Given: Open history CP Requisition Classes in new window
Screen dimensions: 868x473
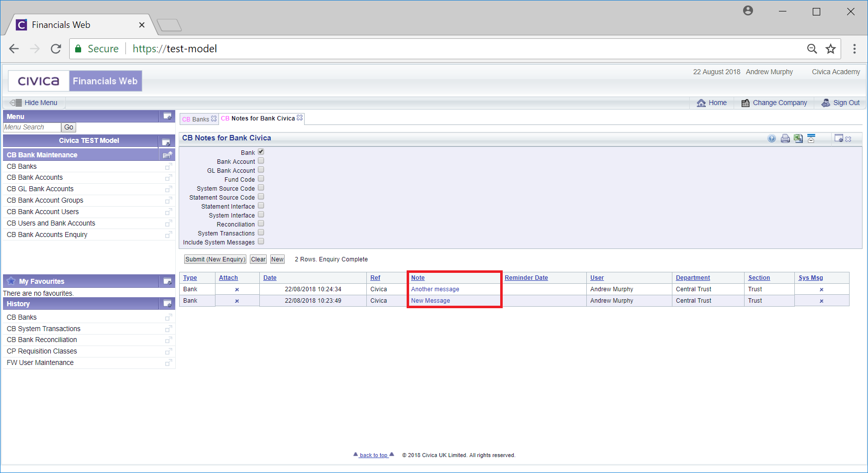Looking at the screenshot, I should tap(169, 352).
